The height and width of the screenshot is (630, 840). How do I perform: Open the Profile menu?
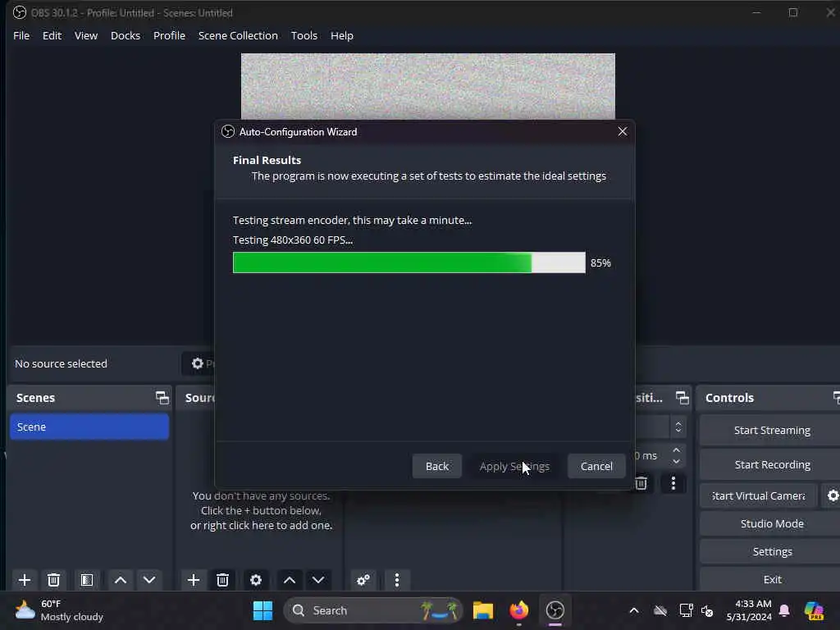tap(169, 35)
